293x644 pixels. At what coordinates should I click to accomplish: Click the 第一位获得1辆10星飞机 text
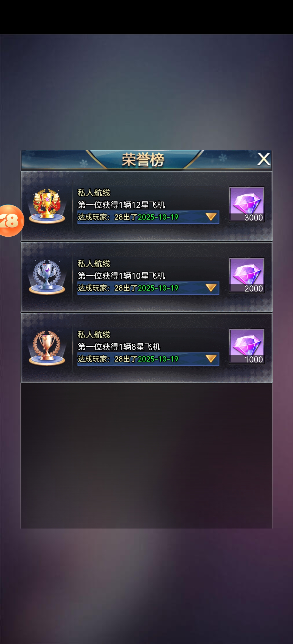coord(121,276)
